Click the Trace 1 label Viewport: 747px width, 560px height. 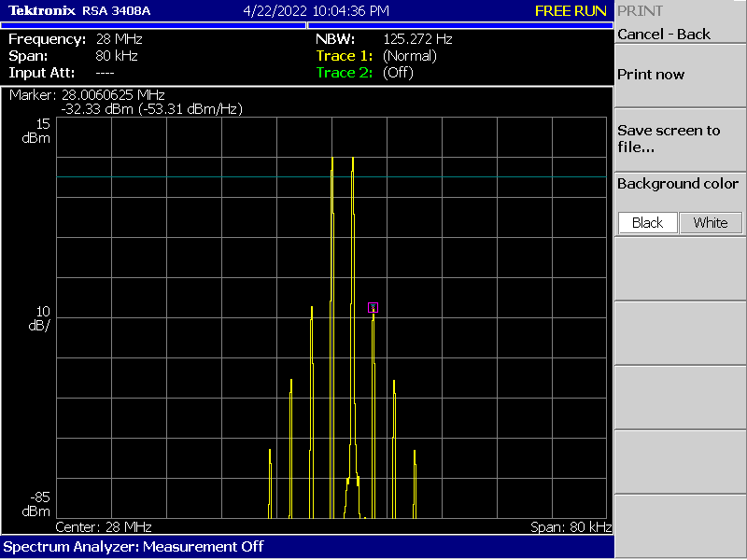(345, 56)
